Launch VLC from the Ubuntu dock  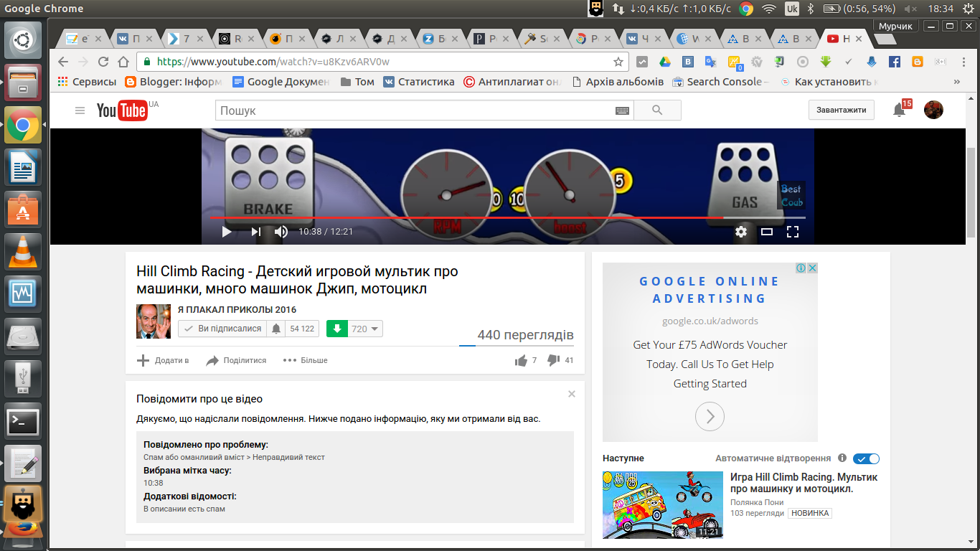point(23,252)
